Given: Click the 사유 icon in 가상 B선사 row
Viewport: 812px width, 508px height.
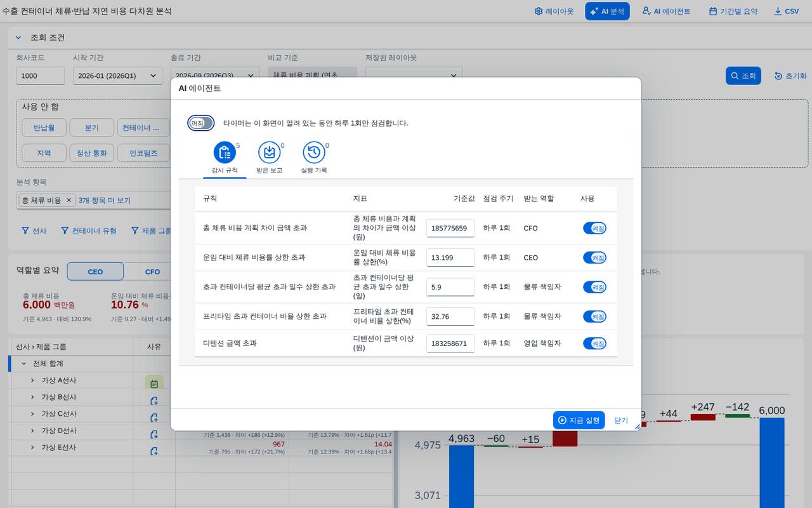Looking at the screenshot, I should 154,401.
